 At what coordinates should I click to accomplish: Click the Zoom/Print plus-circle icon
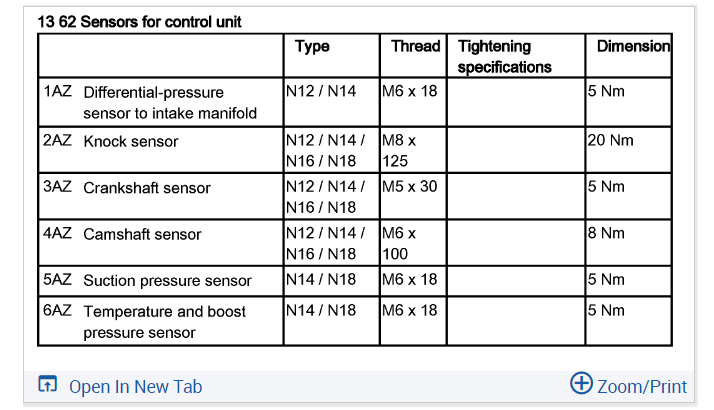[x=581, y=384]
